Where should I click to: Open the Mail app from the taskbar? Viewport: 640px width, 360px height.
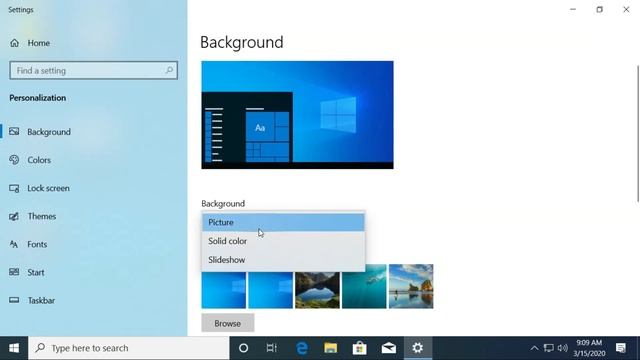coord(389,348)
